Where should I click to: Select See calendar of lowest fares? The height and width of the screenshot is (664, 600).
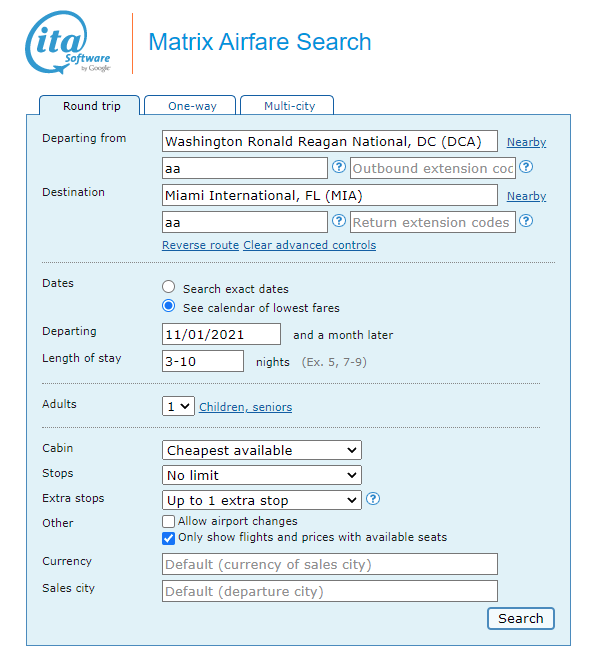[x=169, y=307]
